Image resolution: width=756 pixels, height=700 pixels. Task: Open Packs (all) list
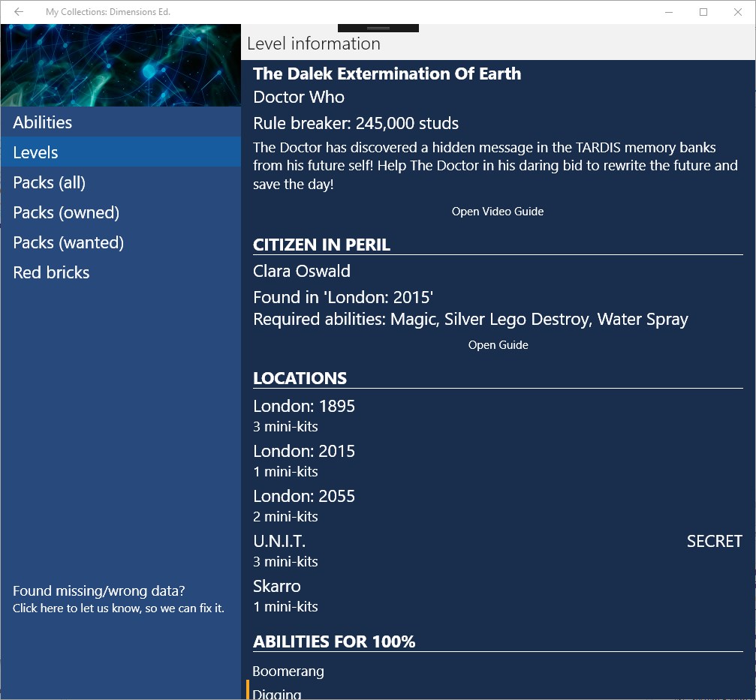coord(121,182)
